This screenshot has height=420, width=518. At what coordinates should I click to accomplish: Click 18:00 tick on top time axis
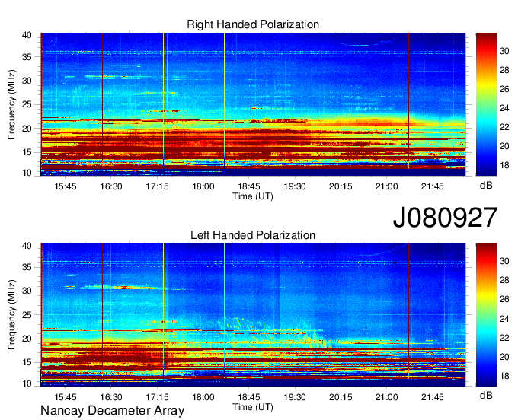[203, 186]
